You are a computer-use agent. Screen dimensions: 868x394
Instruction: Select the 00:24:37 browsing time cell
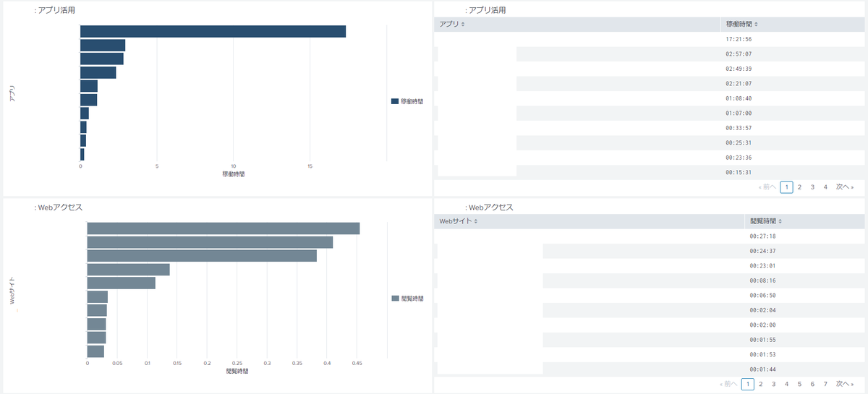[x=763, y=251]
